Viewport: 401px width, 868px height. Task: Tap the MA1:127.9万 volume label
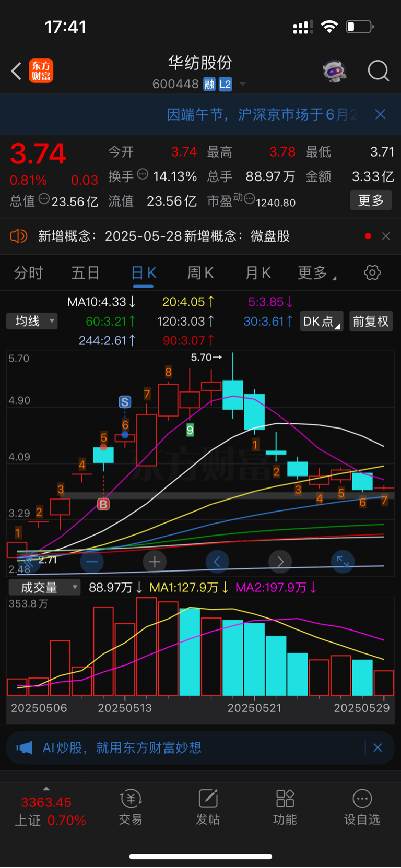pyautogui.click(x=188, y=588)
